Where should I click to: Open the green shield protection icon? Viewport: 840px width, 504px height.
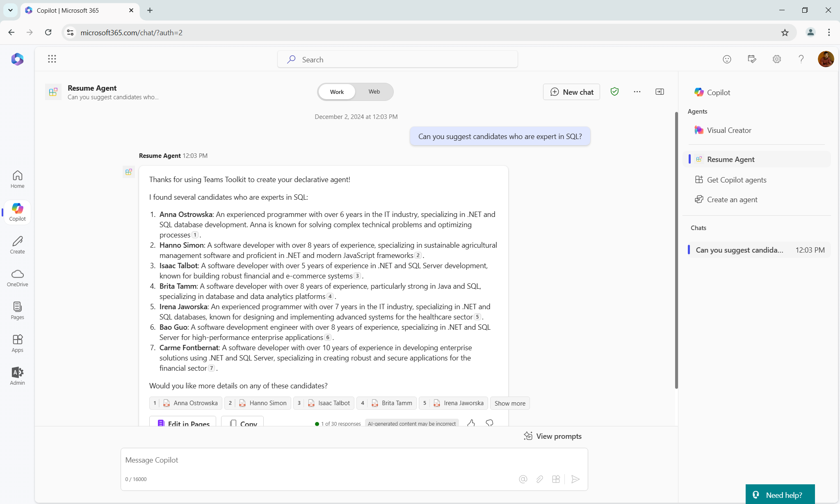pyautogui.click(x=614, y=91)
